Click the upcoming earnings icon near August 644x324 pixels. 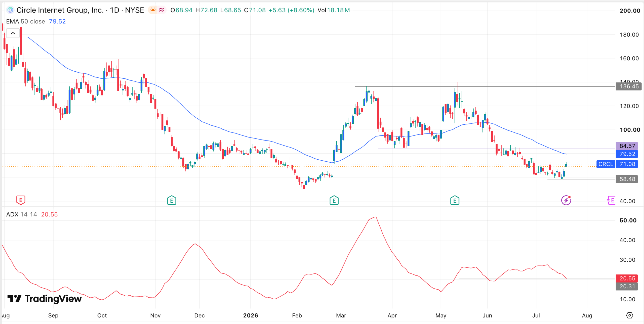click(611, 200)
